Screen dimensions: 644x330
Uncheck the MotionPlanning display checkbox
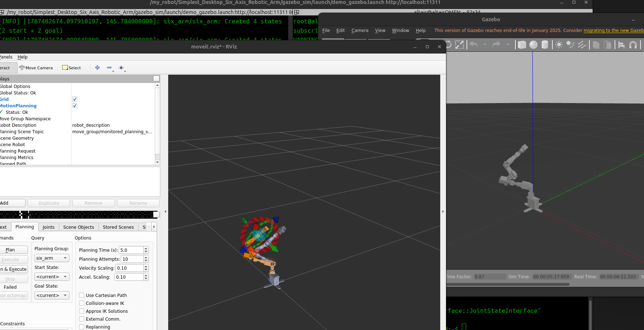click(75, 106)
